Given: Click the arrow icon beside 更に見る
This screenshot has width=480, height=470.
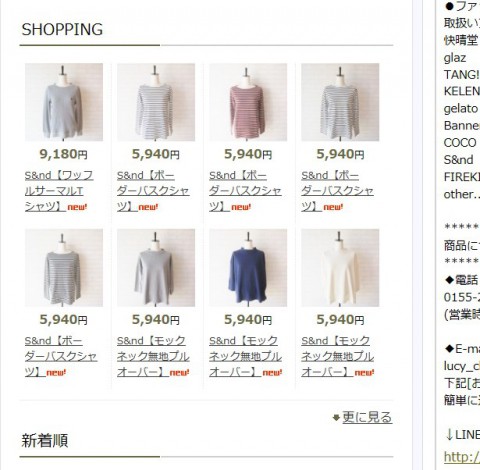Looking at the screenshot, I should point(336,417).
